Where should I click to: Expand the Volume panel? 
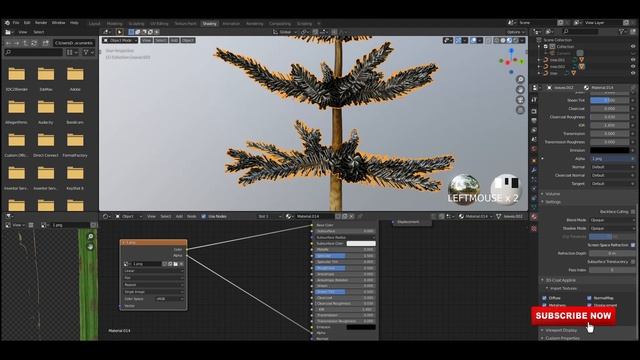[x=553, y=194]
